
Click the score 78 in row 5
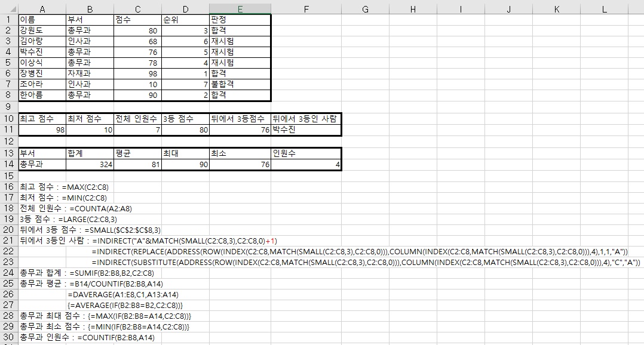tap(137, 62)
